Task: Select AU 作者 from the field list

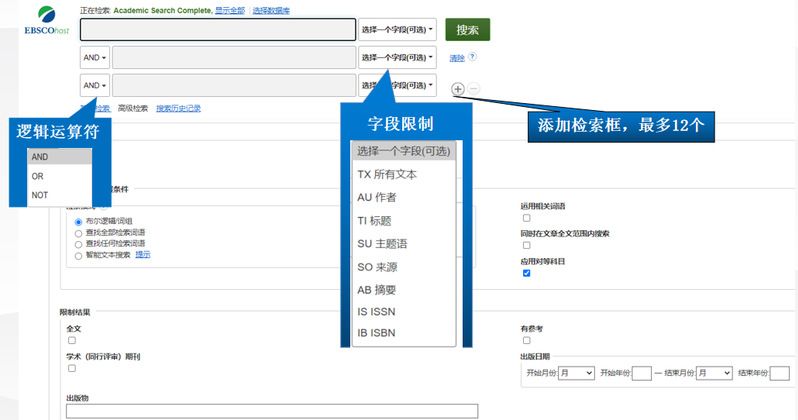Action: (378, 197)
